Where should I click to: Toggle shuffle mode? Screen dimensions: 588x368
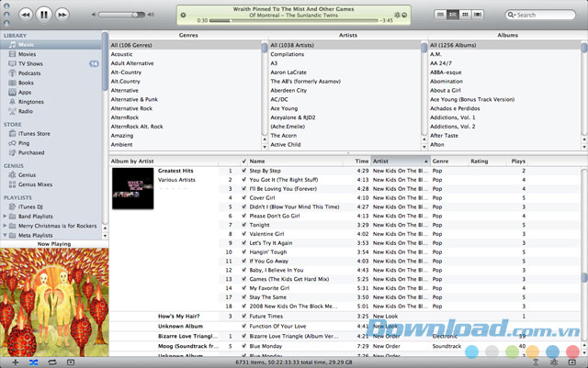click(33, 362)
